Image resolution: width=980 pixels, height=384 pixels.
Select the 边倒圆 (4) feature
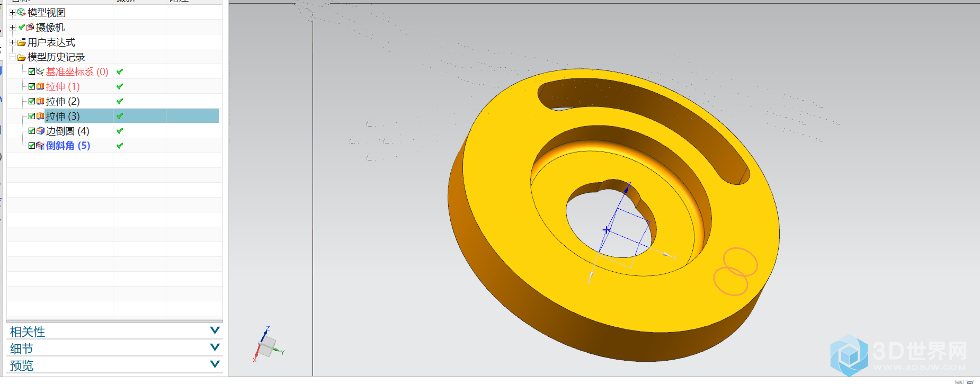(x=68, y=131)
